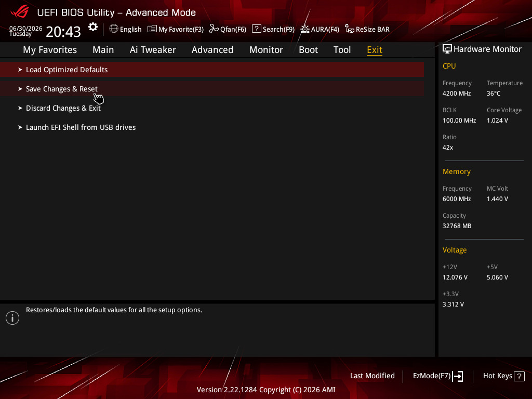The image size is (532, 399).
Task: Click CPU frequency value 4200 MHz
Action: (x=457, y=94)
